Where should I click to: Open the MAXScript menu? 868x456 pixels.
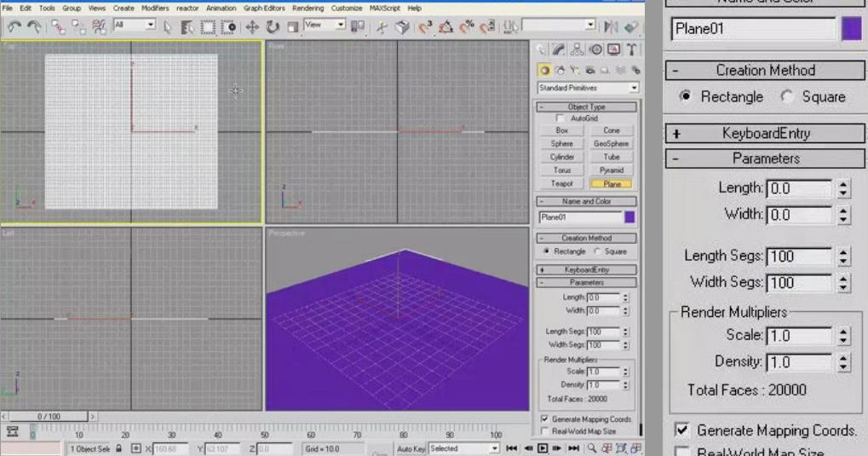point(384,9)
